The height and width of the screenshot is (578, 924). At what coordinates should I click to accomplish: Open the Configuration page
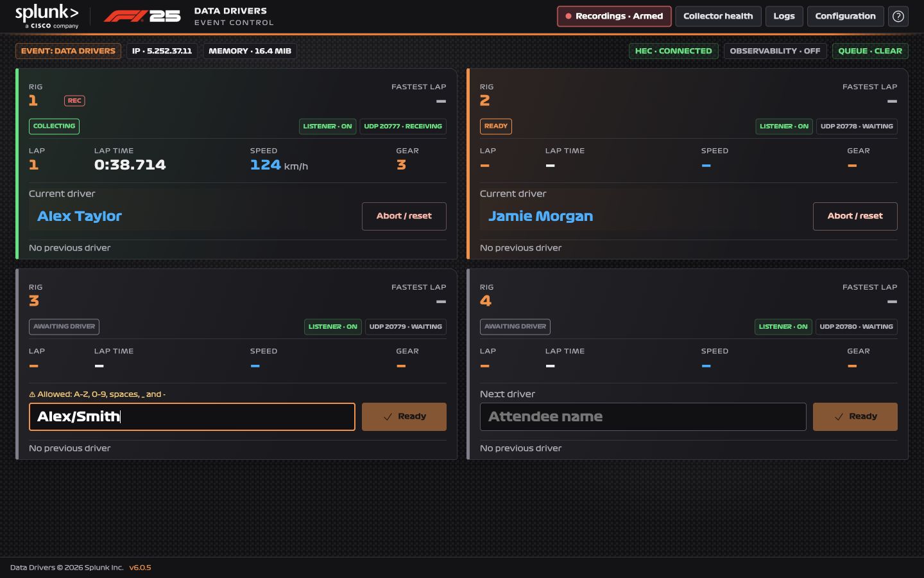(845, 16)
